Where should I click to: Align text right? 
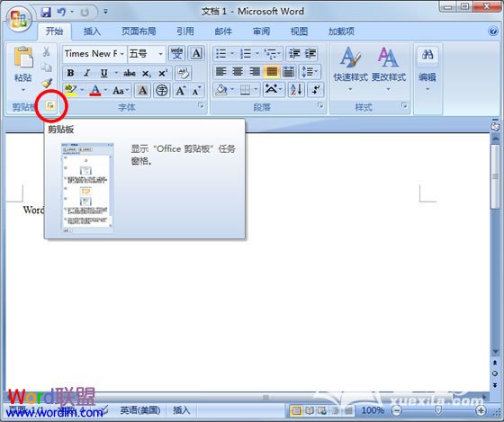pyautogui.click(x=255, y=71)
